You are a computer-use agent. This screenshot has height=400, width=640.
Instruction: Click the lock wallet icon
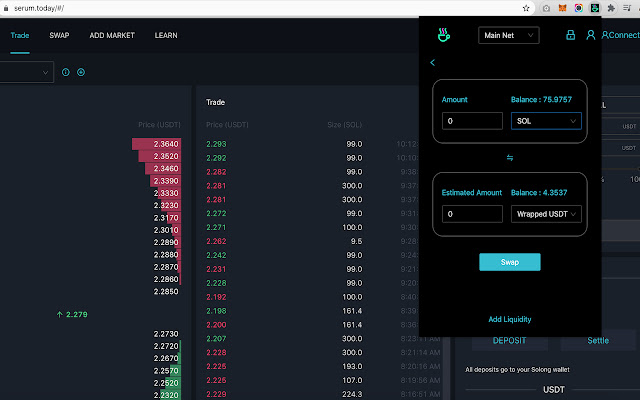[x=571, y=35]
